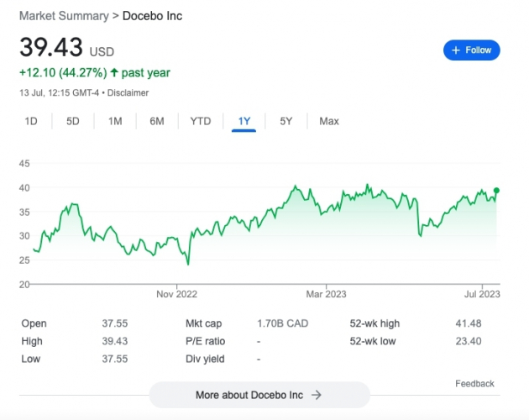Switch to the 5D time range
The width and height of the screenshot is (529, 420).
click(x=73, y=121)
